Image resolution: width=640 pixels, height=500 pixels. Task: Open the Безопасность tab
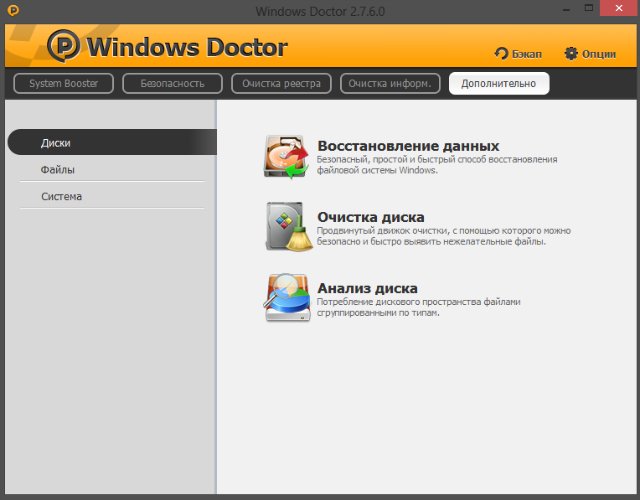click(x=172, y=83)
